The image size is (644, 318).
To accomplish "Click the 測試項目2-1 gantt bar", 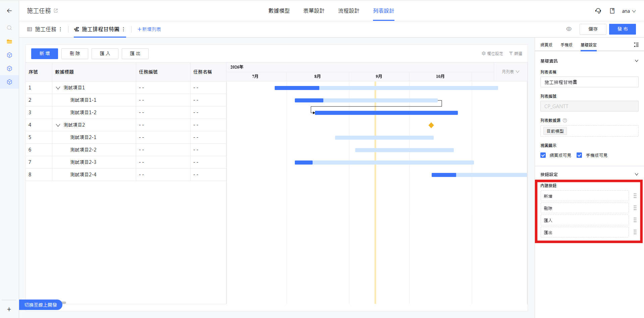I will 384,138.
